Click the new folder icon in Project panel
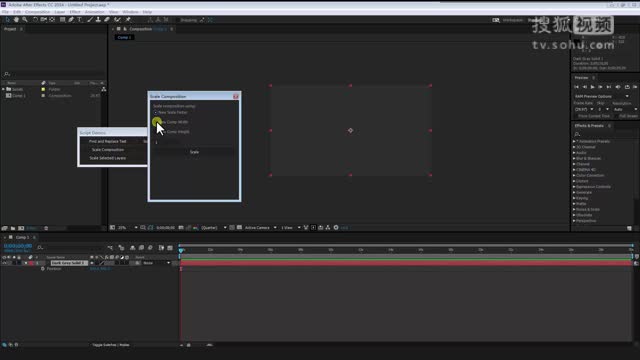640x360 pixels. pos(13,228)
